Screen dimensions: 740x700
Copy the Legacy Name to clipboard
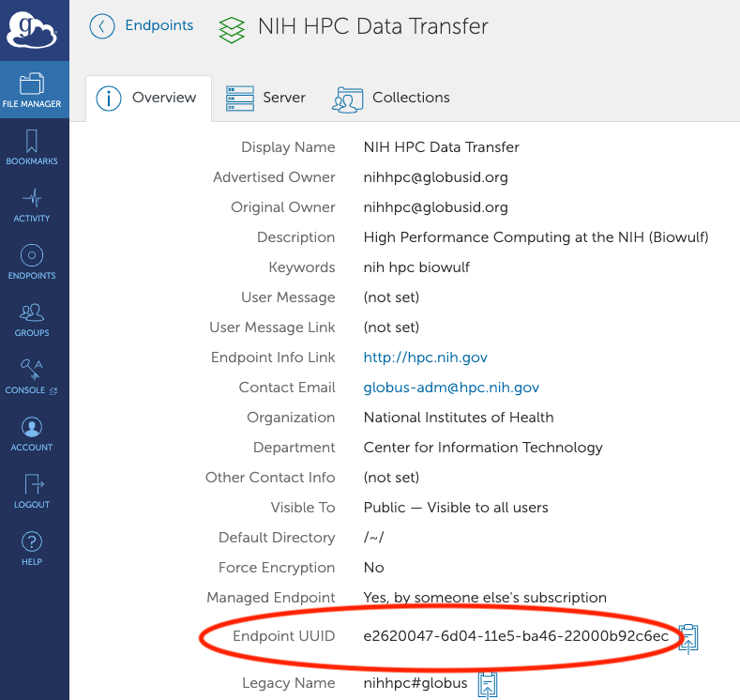[487, 684]
